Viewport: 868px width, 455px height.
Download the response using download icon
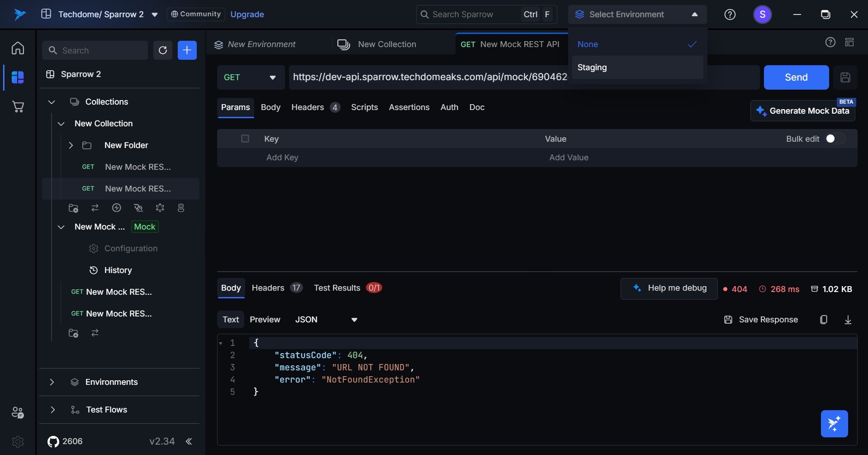(x=848, y=320)
